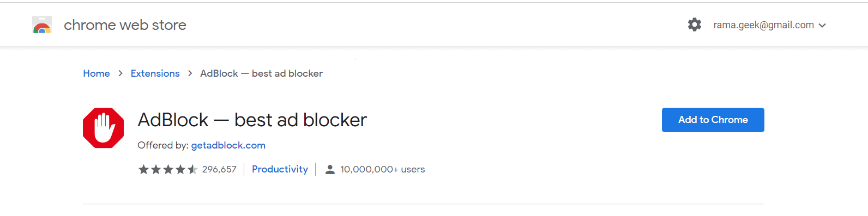Click the third rating star
The height and width of the screenshot is (216, 868).
168,170
